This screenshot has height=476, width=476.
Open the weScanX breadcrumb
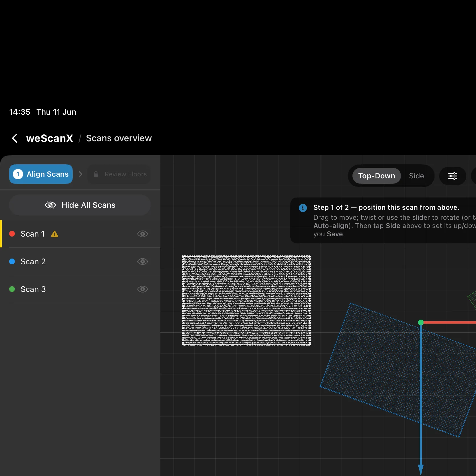tap(50, 138)
